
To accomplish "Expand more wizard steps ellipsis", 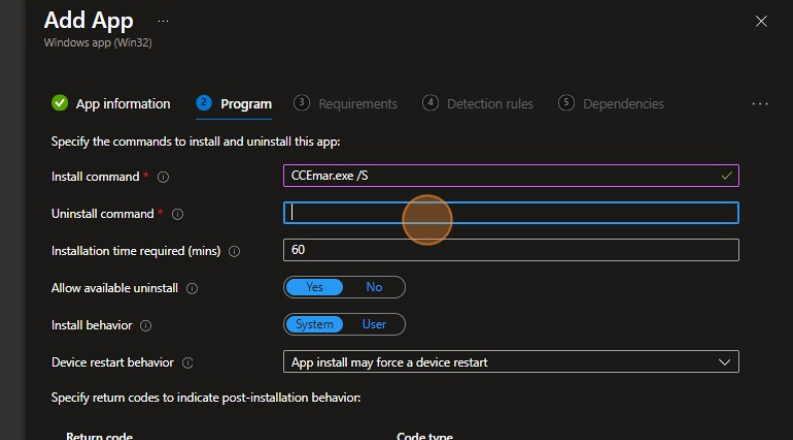I will [759, 104].
